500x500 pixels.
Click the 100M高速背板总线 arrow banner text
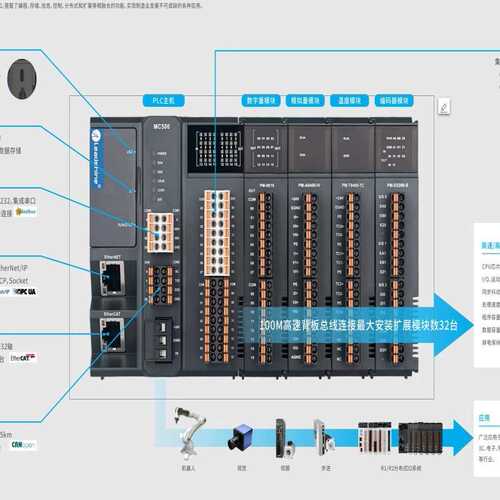pos(358,325)
